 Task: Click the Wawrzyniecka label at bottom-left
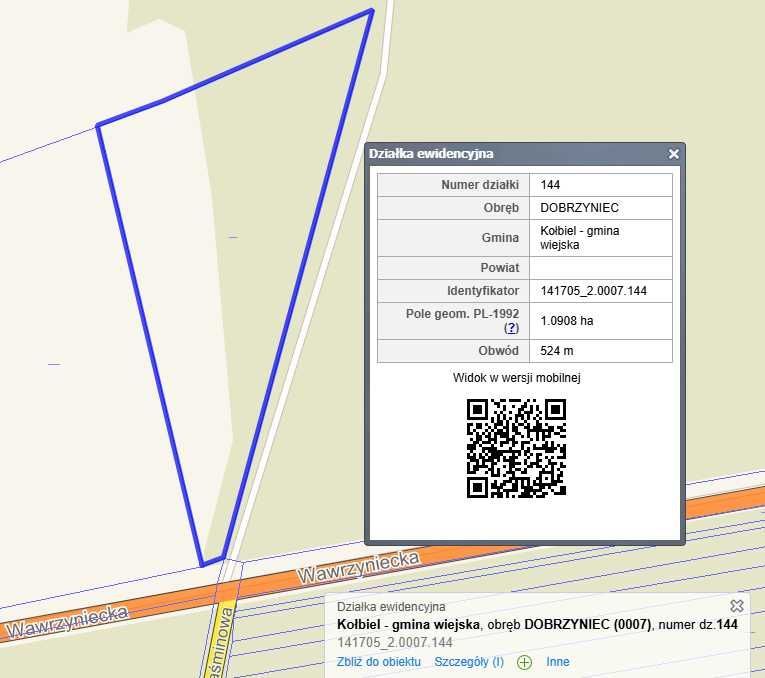(67, 621)
